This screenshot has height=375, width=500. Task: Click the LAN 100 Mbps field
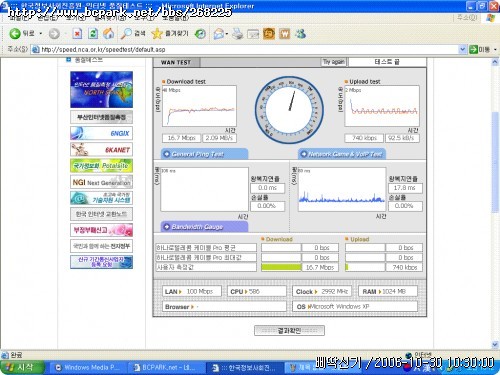point(192,291)
